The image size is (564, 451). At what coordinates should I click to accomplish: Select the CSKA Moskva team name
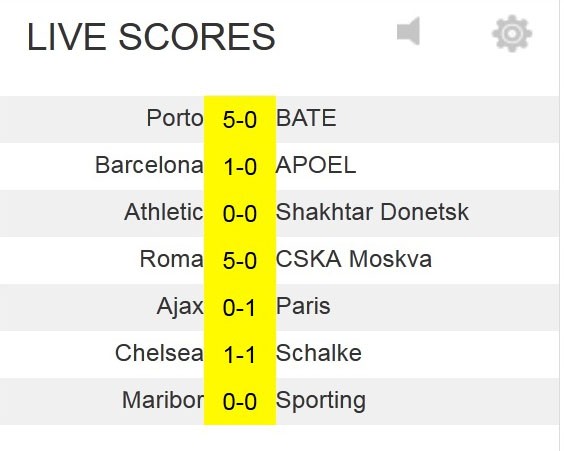354,259
